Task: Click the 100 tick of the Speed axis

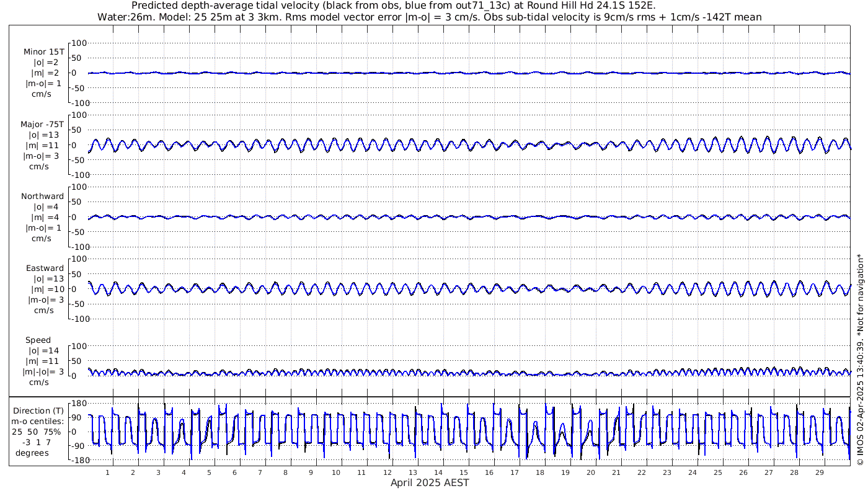Action: [80, 345]
